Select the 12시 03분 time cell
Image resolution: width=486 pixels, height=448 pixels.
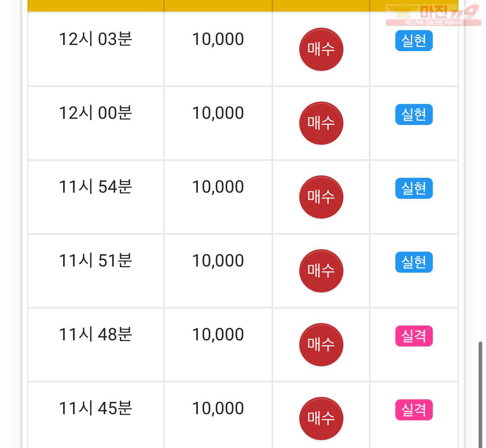click(x=96, y=49)
